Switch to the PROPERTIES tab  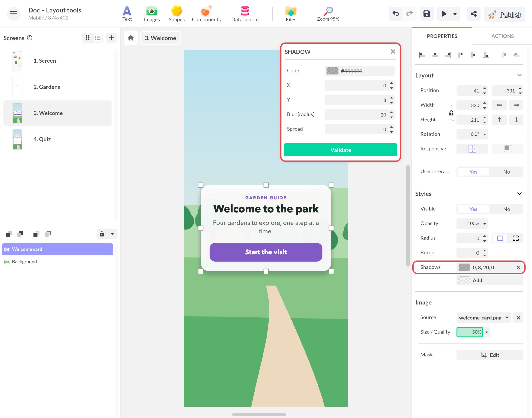click(x=442, y=36)
